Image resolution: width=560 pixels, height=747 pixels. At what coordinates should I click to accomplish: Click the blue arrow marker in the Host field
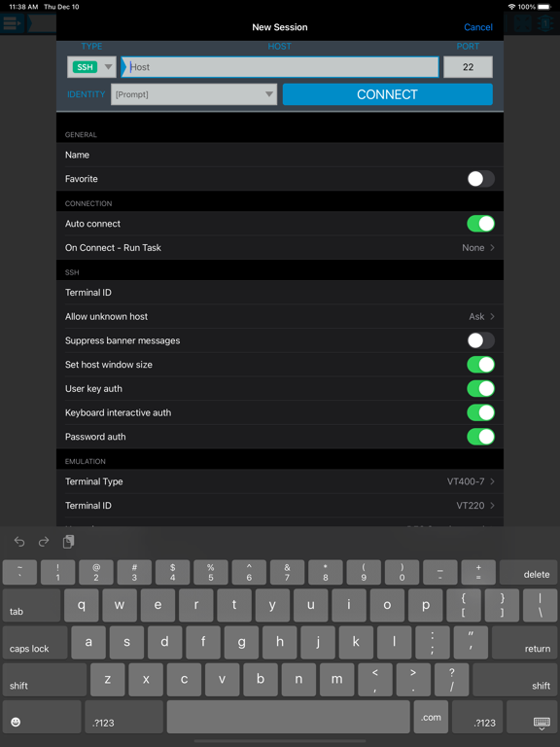pyautogui.click(x=123, y=67)
